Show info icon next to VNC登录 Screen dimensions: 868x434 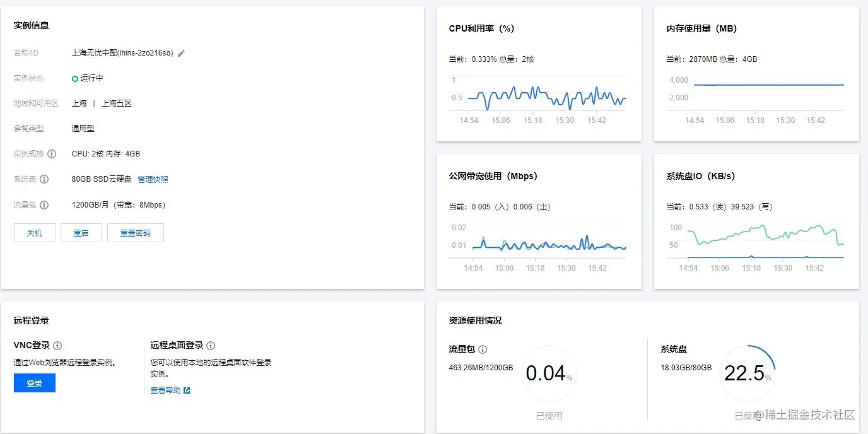[x=57, y=346]
